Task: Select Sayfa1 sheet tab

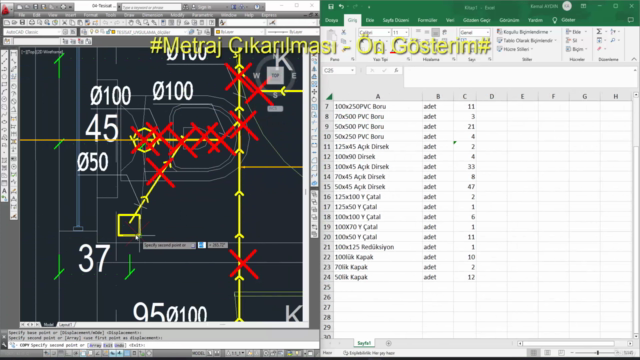Action: tap(364, 343)
